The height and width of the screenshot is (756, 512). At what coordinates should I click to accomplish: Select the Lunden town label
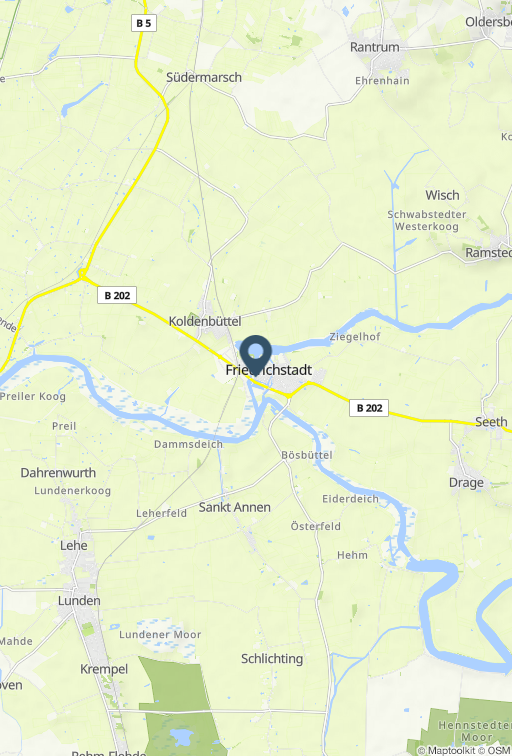[79, 601]
